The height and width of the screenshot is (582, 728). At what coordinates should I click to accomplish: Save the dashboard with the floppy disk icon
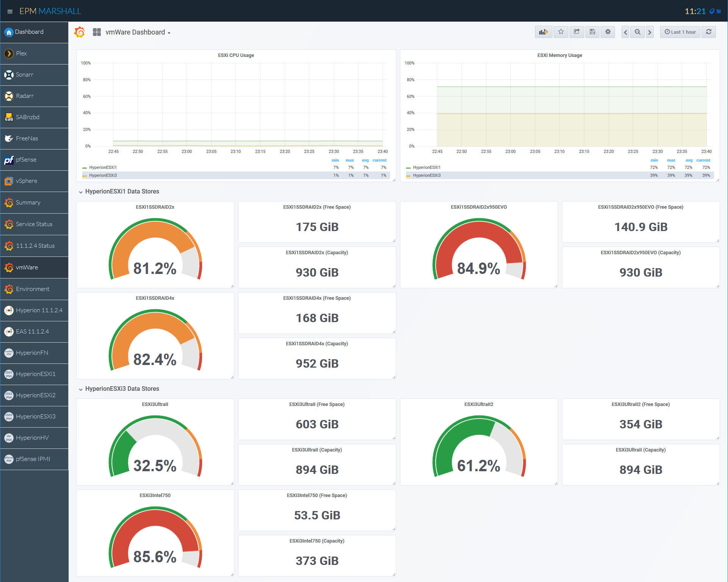592,32
